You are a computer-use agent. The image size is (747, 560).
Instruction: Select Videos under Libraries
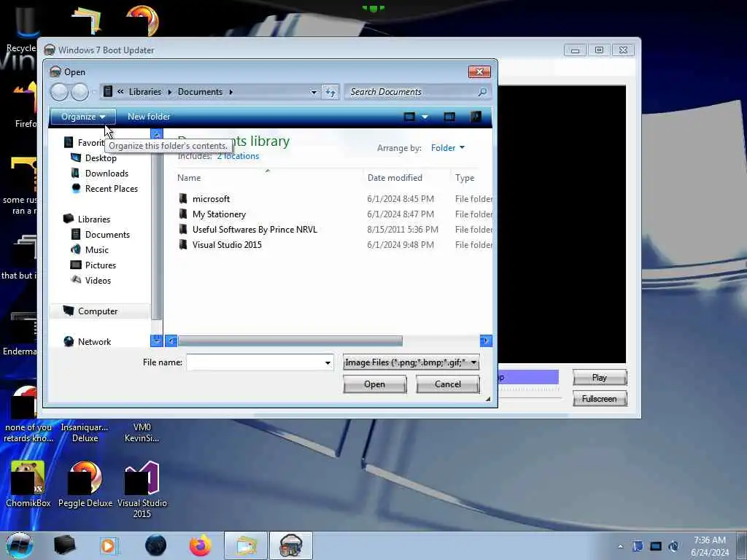(x=98, y=281)
